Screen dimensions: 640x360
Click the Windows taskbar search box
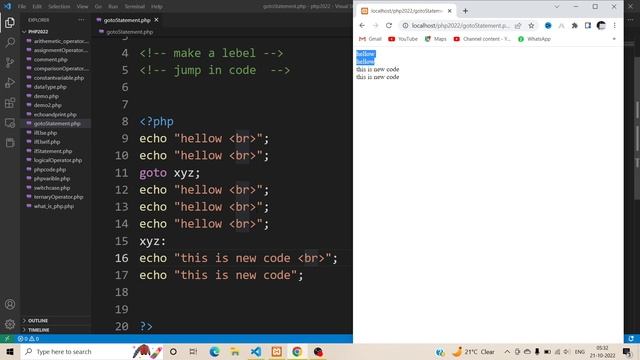pyautogui.click(x=92, y=351)
